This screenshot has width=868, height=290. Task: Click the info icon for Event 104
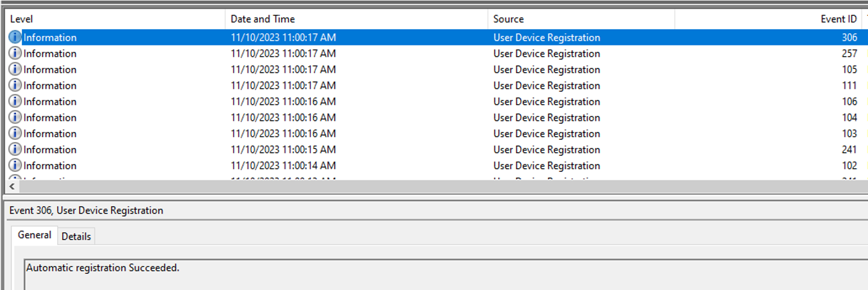pyautogui.click(x=15, y=117)
